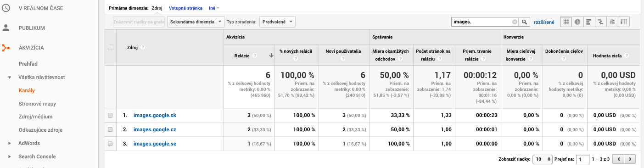Select the comparison view icon
This screenshot has width=644, height=168.
[600, 22]
